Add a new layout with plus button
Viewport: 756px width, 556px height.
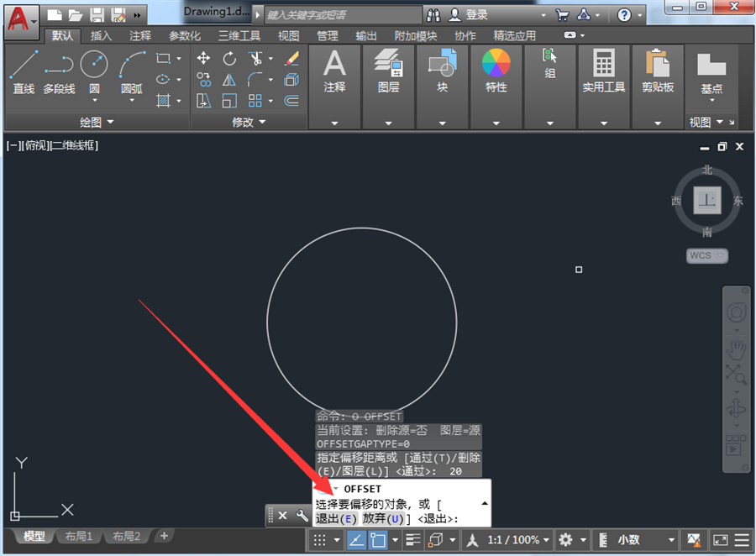click(x=164, y=536)
